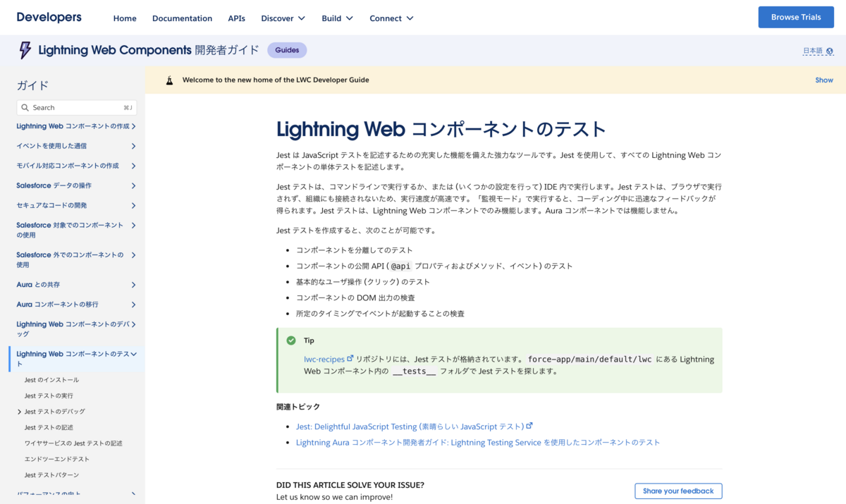Click the external link icon next to lwc-recipes
Viewport: 846px width, 504px height.
coord(351,358)
